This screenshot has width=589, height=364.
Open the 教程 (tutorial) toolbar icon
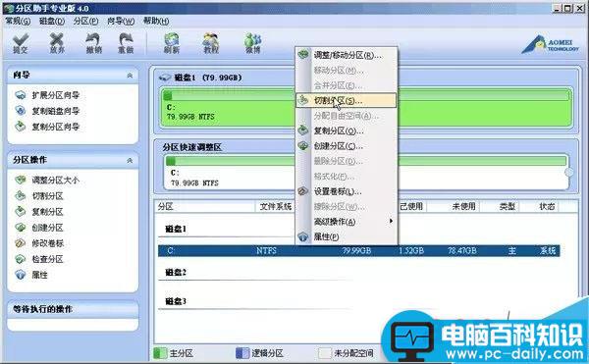click(x=211, y=43)
